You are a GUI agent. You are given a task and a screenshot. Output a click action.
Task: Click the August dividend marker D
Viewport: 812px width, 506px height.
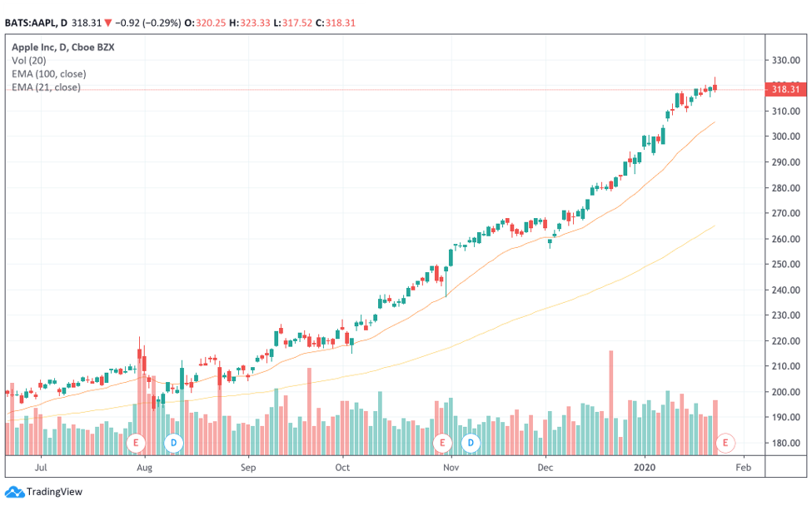[x=173, y=443]
